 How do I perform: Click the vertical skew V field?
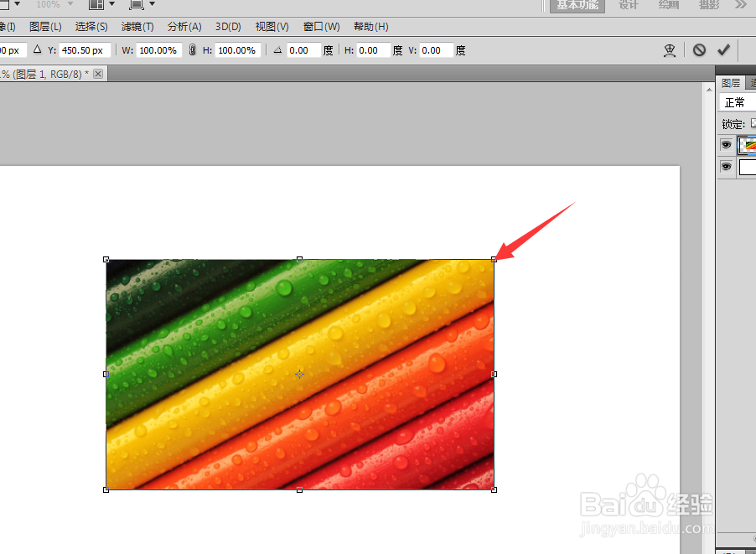(436, 50)
